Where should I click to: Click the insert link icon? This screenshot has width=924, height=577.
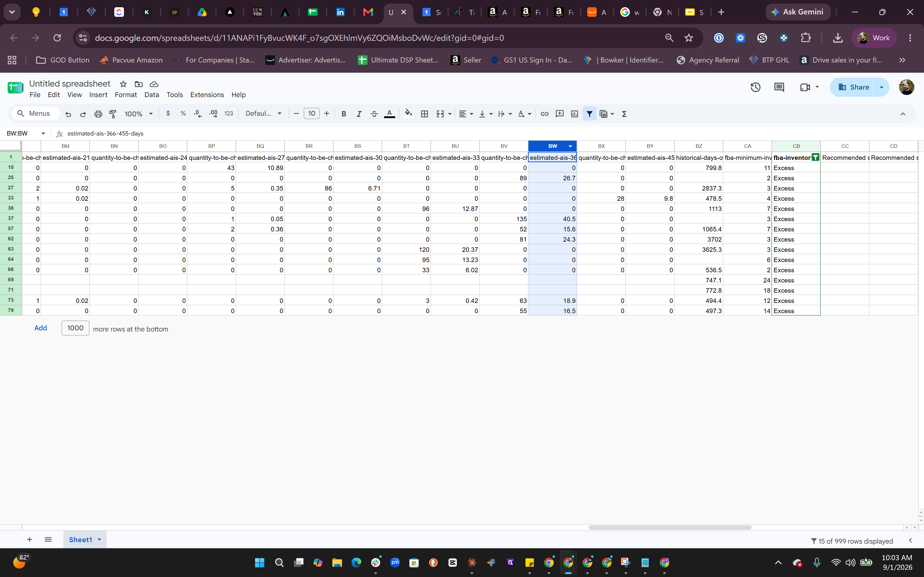click(544, 114)
